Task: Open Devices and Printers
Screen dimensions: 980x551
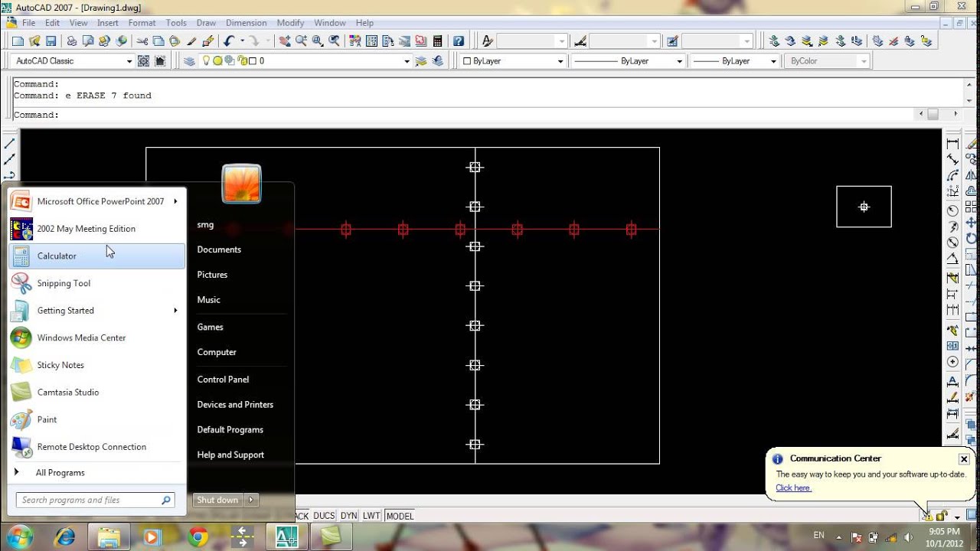Action: (x=235, y=405)
